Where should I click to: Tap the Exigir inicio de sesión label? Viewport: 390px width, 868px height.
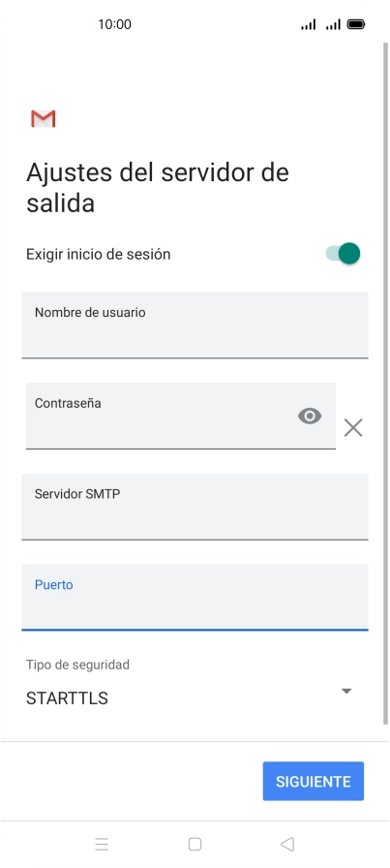coord(99,255)
